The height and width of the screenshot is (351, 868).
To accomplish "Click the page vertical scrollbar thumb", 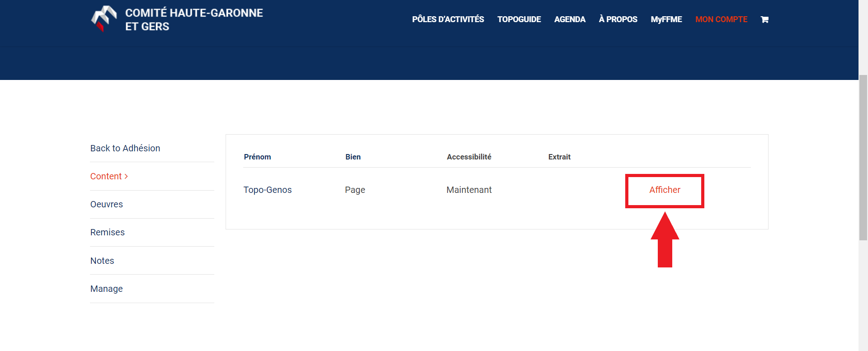I will [863, 158].
